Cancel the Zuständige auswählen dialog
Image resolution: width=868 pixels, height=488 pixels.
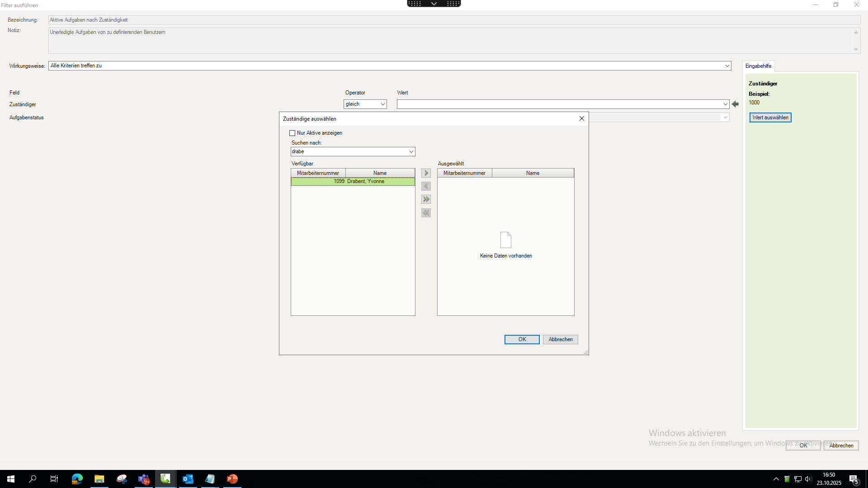point(560,339)
